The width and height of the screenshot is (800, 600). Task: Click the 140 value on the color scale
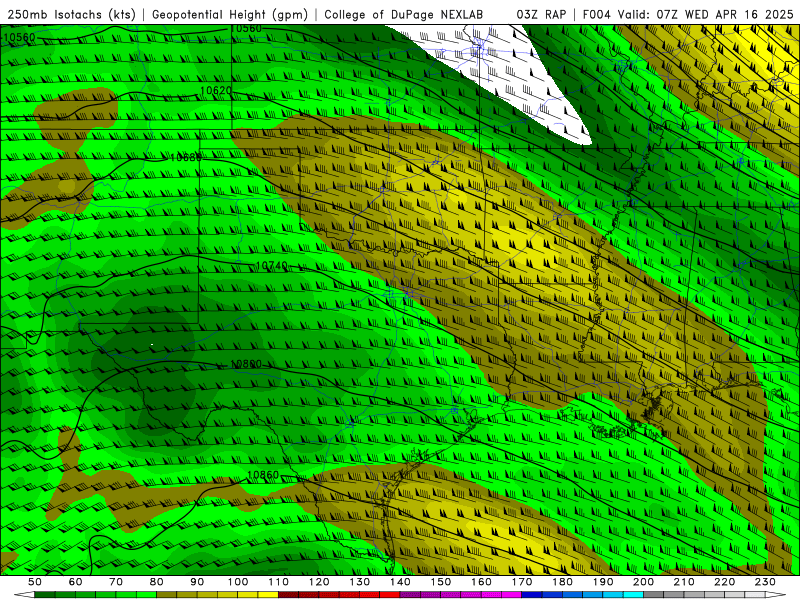(x=400, y=582)
